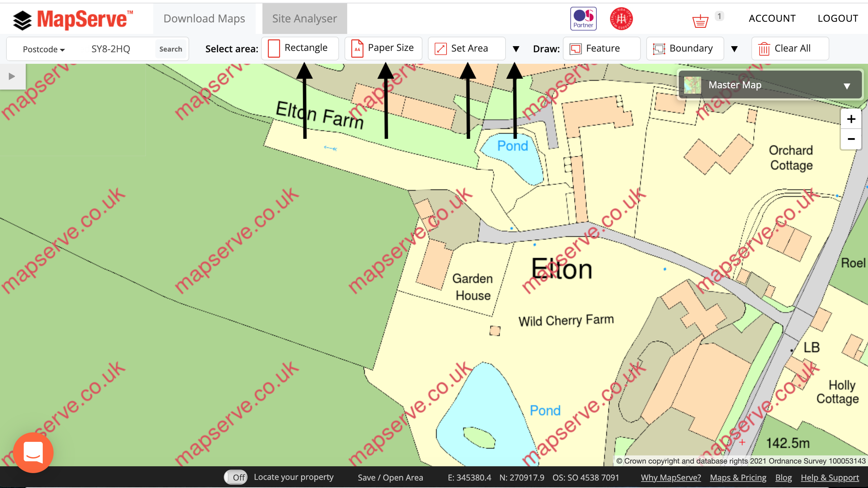Click the Paper Size selection tool
This screenshot has width=868, height=488.
tap(381, 48)
